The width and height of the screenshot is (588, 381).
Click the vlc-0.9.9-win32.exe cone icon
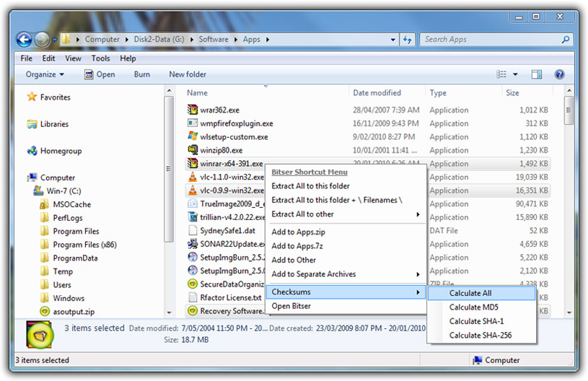pos(193,190)
